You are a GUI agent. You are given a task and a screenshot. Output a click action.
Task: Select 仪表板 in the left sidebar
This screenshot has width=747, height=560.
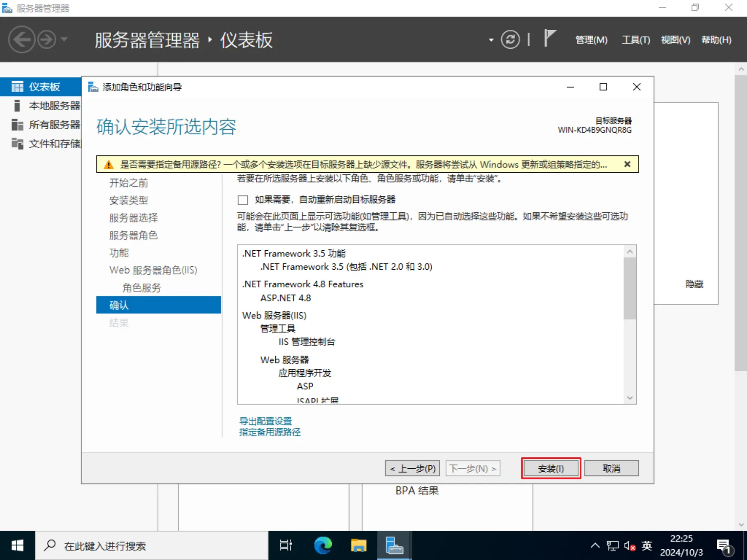pos(40,87)
